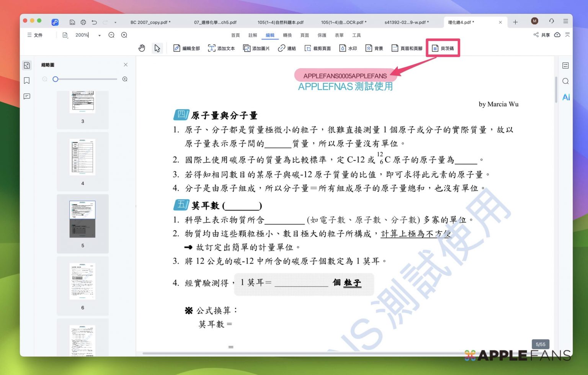Image resolution: width=588 pixels, height=375 pixels.
Task: Click the search icon in right sidebar
Action: coord(565,81)
